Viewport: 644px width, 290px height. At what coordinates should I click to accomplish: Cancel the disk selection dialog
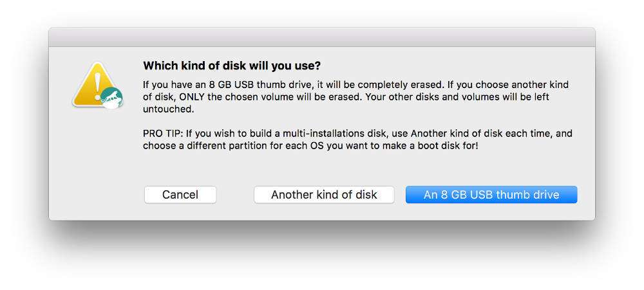tap(180, 195)
